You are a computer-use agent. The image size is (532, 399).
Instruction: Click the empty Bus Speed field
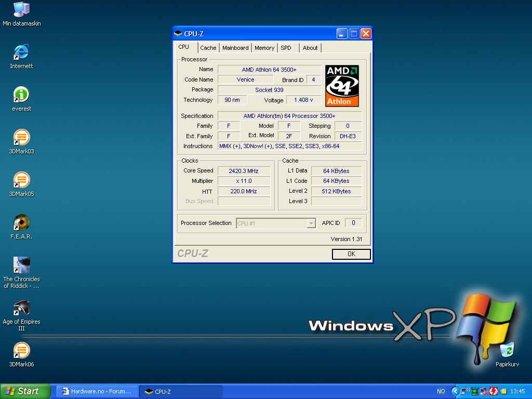244,201
